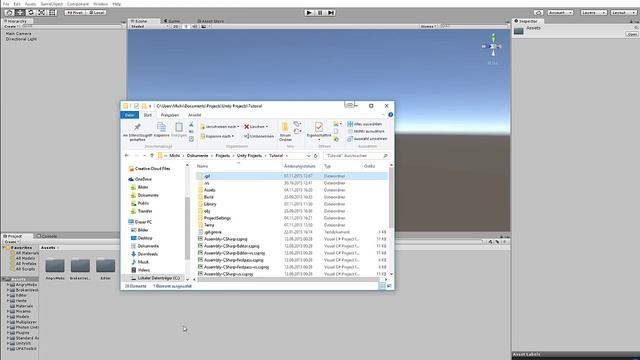Click refresh icon beside address bar
The image size is (640, 360).
tap(316, 156)
